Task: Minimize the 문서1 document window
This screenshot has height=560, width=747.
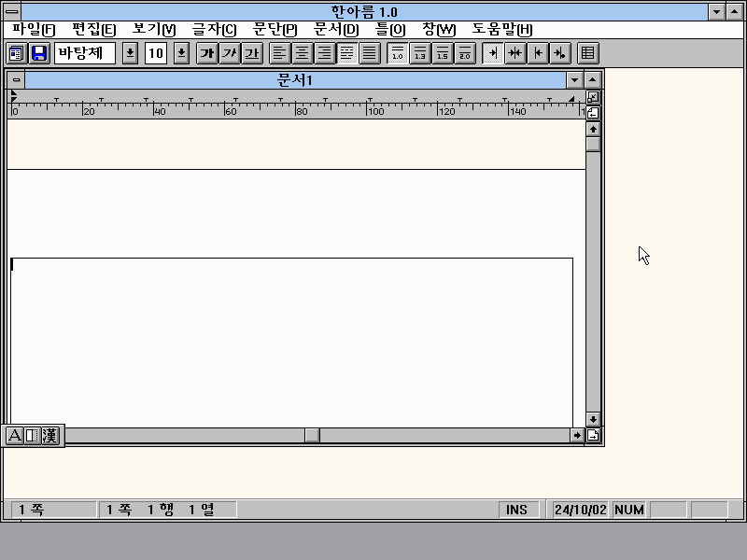Action: pyautogui.click(x=575, y=80)
